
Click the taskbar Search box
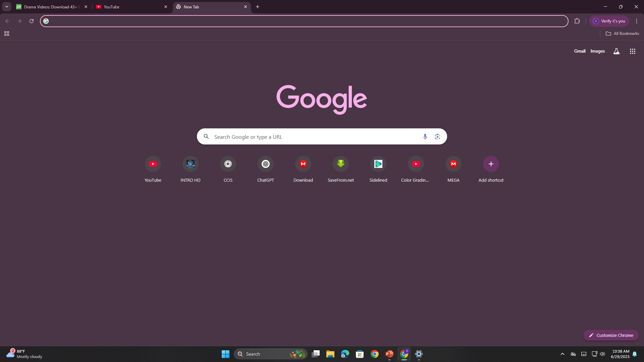click(270, 354)
